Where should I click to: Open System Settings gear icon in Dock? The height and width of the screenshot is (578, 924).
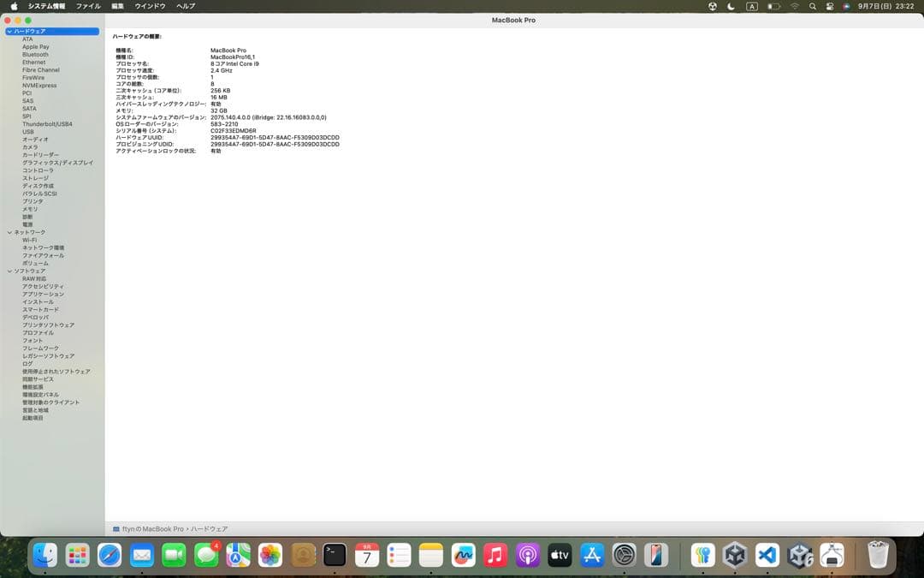pyautogui.click(x=623, y=555)
